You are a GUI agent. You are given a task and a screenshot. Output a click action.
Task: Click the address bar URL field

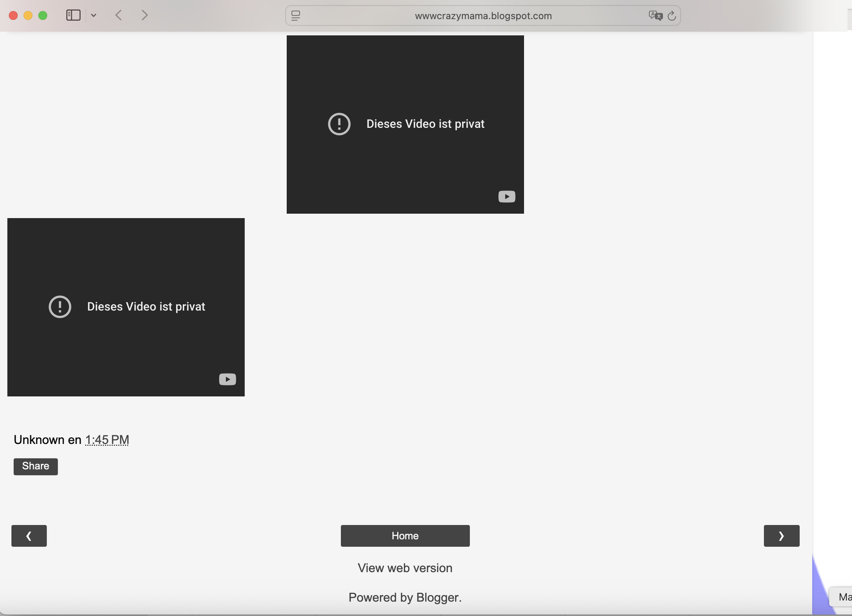point(483,16)
